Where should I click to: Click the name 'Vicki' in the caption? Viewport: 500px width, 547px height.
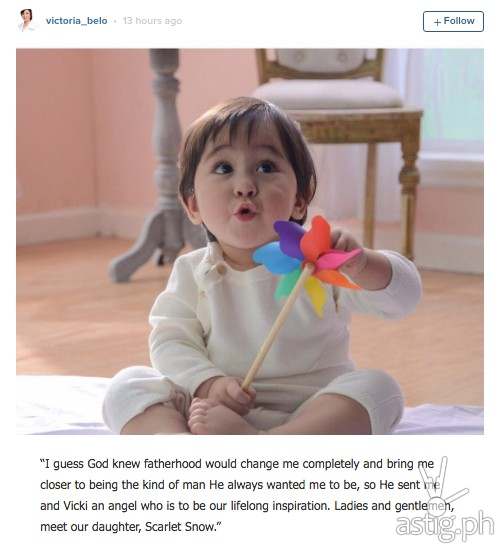[x=75, y=505]
